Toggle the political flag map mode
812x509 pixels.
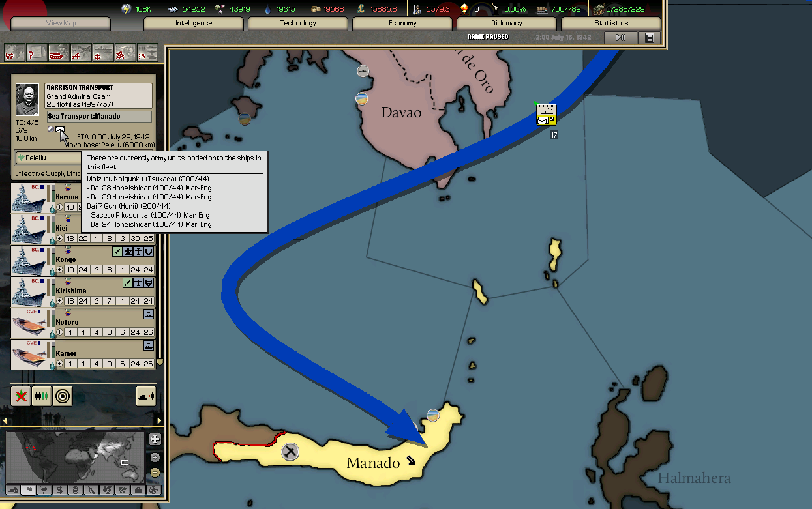[x=29, y=489]
